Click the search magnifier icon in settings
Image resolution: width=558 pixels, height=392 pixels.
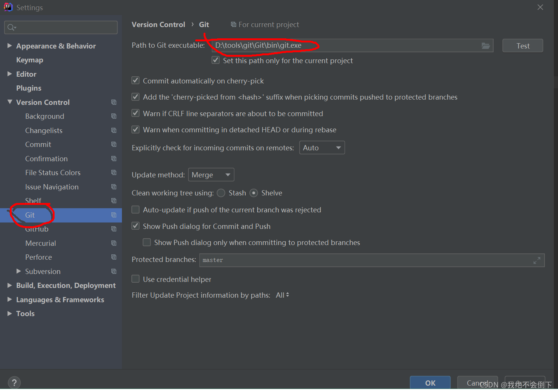tap(11, 27)
